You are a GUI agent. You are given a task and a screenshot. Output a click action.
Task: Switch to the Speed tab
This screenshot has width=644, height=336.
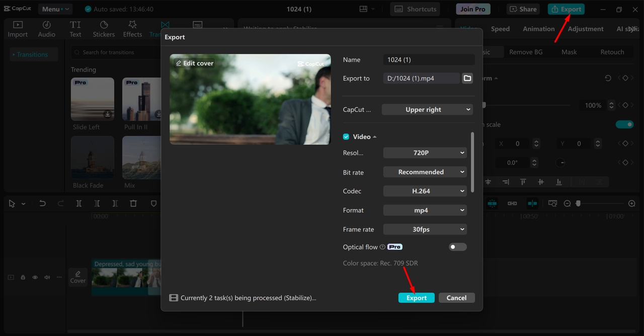(500, 29)
